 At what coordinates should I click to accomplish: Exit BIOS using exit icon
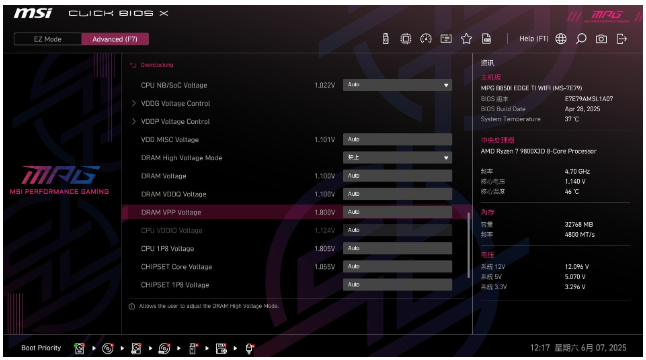click(x=621, y=39)
